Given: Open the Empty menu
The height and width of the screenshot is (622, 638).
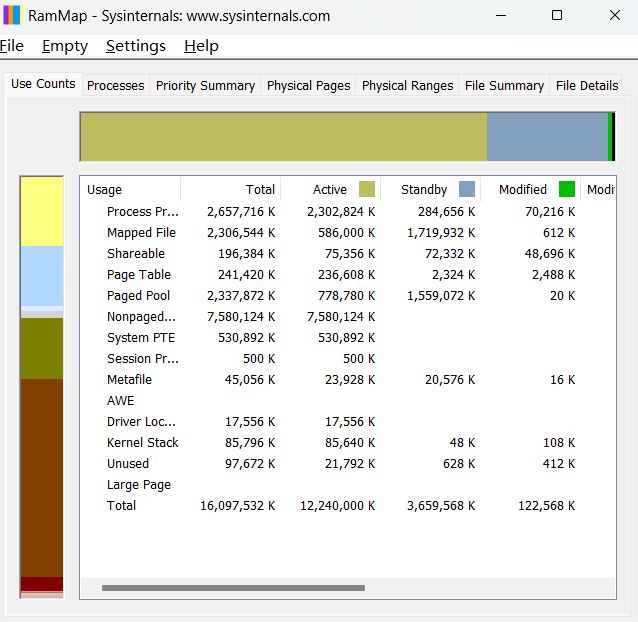Looking at the screenshot, I should (65, 46).
